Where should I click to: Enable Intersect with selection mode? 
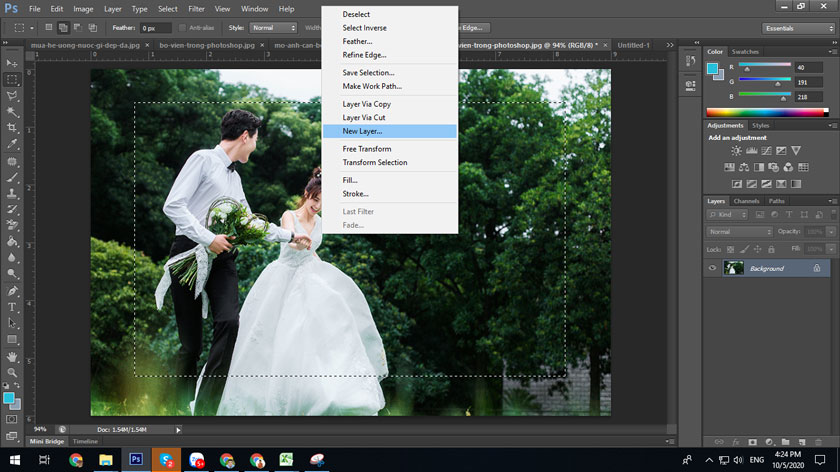tap(92, 28)
